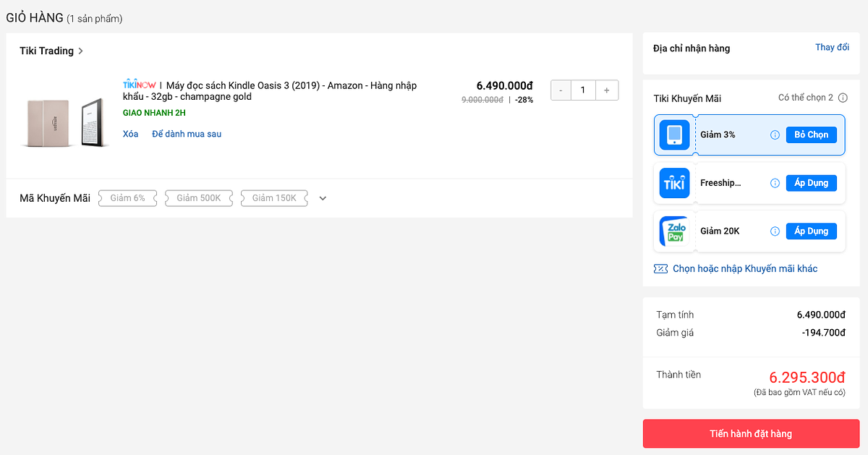Viewport: 868px width, 455px height.
Task: Click the quantity input field
Action: (x=583, y=90)
